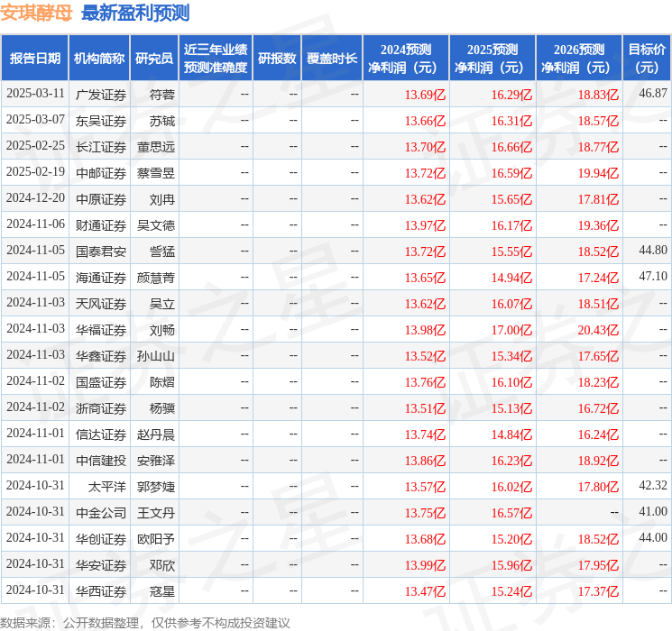Click the 报告日期 column header
672x631 pixels.
(x=34, y=59)
